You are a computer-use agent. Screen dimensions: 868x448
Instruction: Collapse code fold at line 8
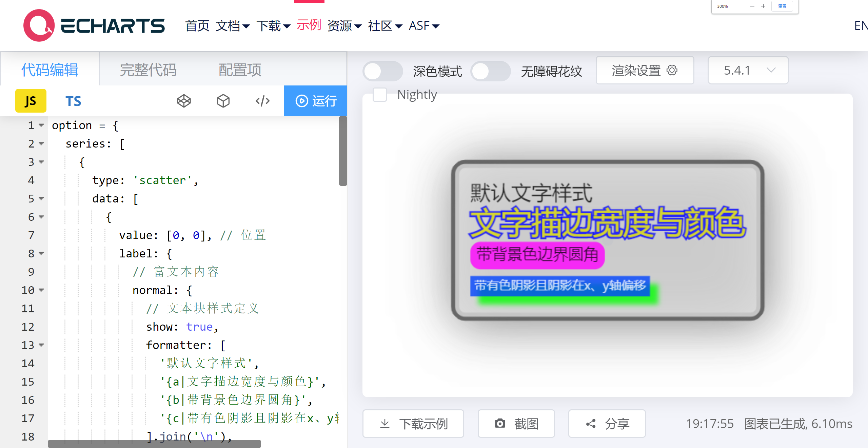point(41,254)
